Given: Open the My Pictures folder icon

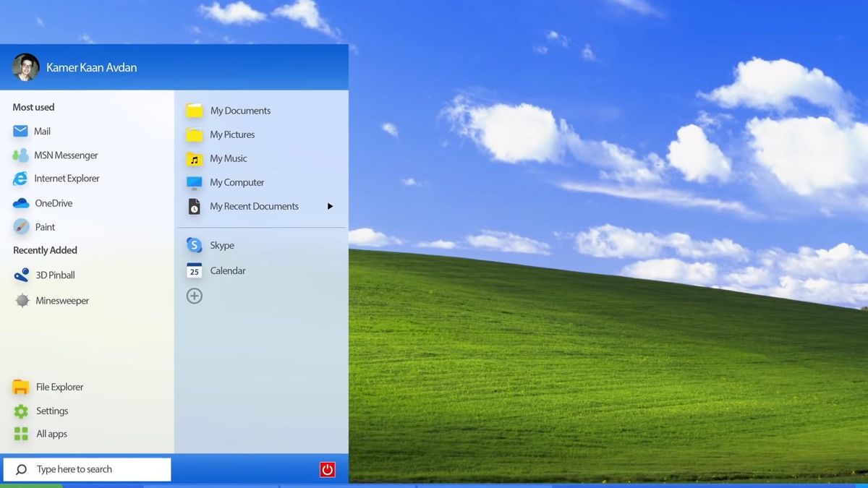Looking at the screenshot, I should click(194, 134).
